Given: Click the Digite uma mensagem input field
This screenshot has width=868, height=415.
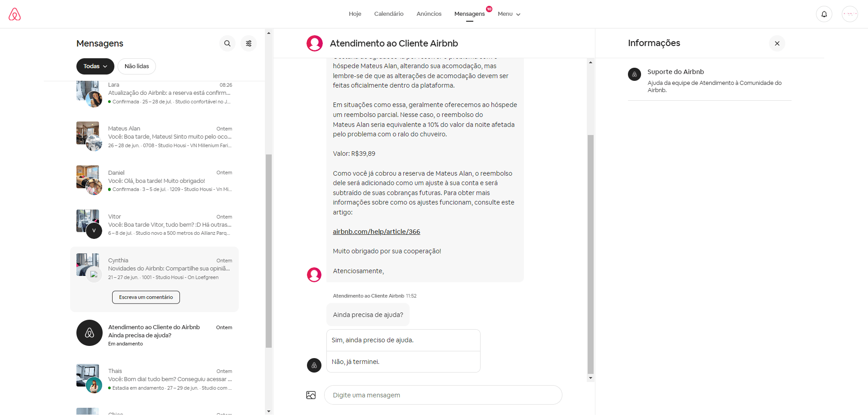Looking at the screenshot, I should (443, 395).
